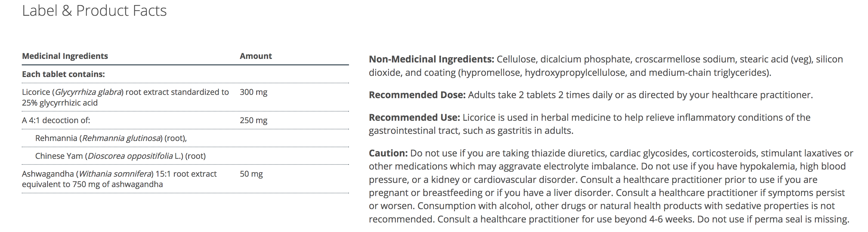Screen dimensions: 868x232
Task: Click the 'Non-Medicinal Ingredients:' label
Action: pyautogui.click(x=431, y=59)
